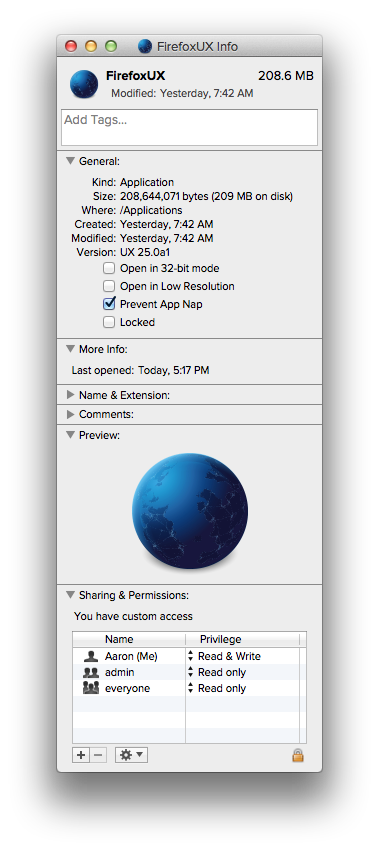Close the FirefoxUX Info window
Viewport: 379px width, 851px height.
[x=71, y=46]
